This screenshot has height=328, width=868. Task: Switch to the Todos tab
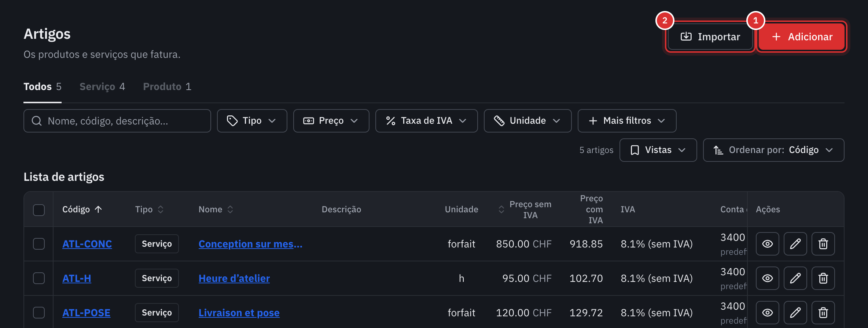[43, 87]
